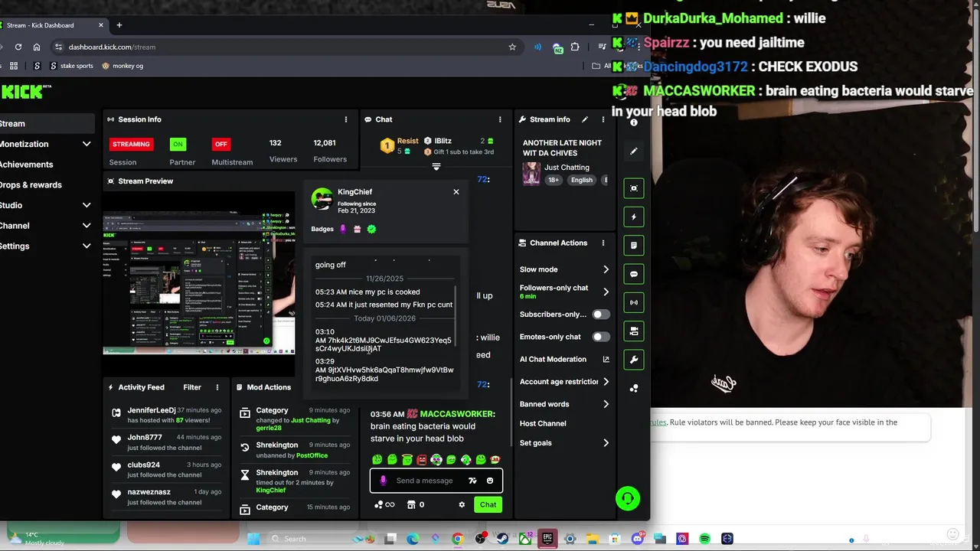Click KingChief username on user card
The height and width of the screenshot is (551, 980).
coord(354,192)
